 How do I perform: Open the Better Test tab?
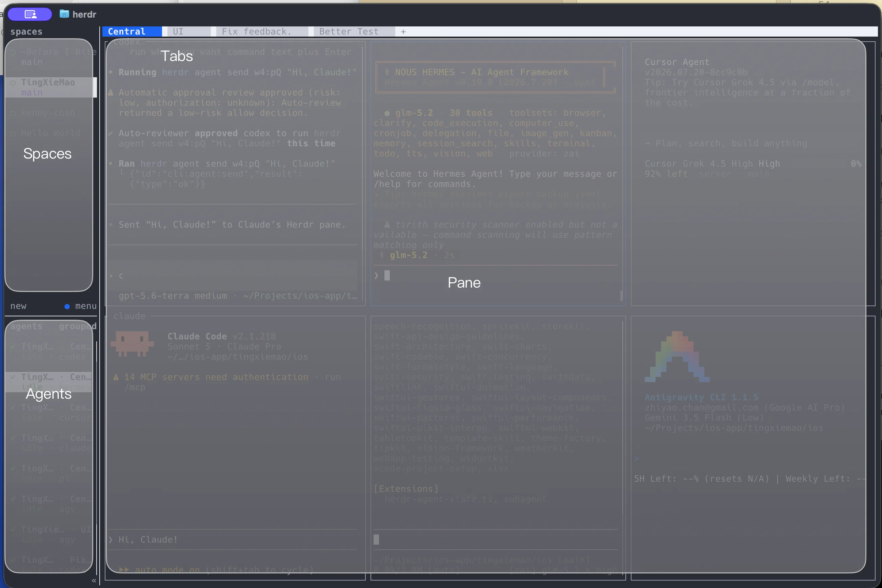[354, 31]
